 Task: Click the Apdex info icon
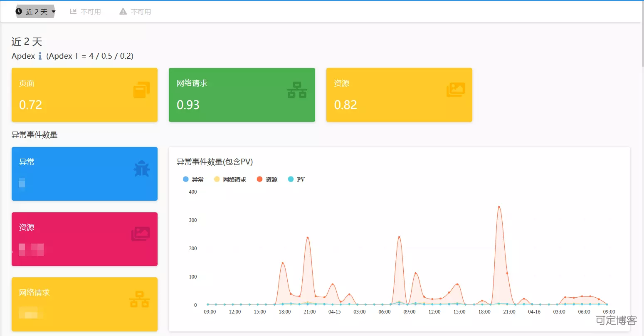point(40,56)
